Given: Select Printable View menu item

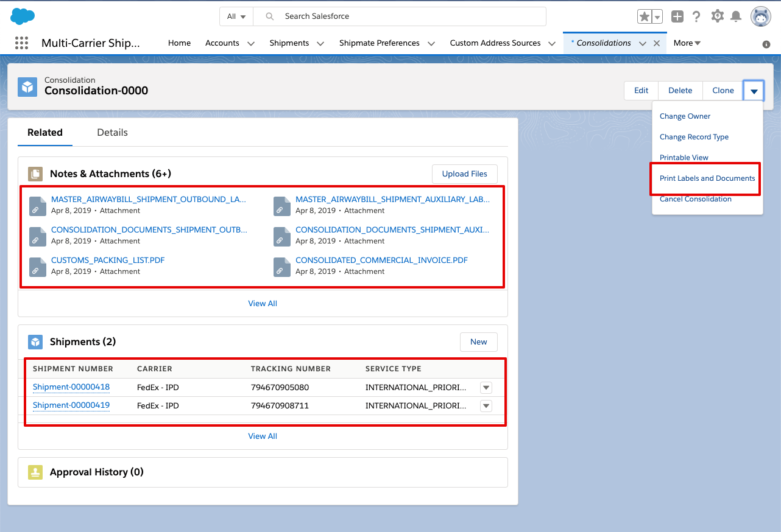Looking at the screenshot, I should 684,158.
